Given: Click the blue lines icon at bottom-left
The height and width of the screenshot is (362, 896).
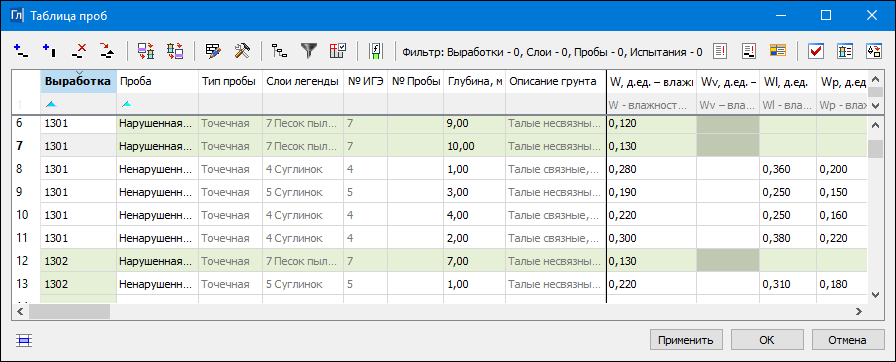Looking at the screenshot, I should (x=25, y=341).
